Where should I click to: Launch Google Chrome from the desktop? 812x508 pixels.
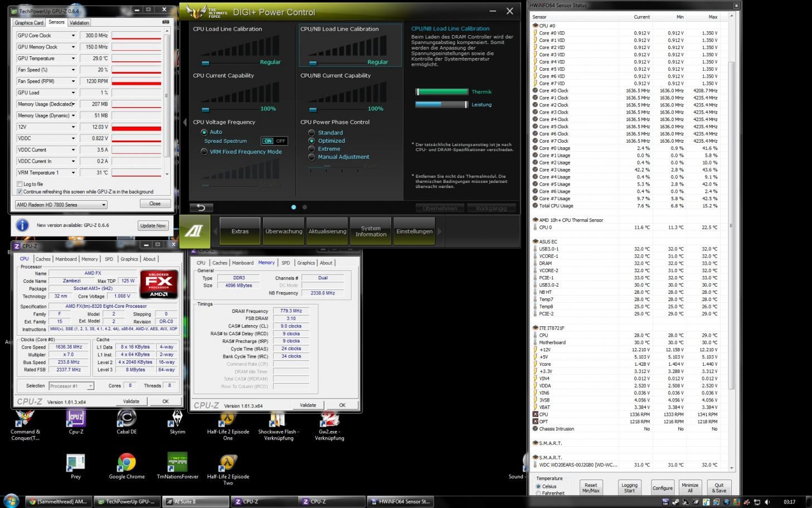pos(127,467)
